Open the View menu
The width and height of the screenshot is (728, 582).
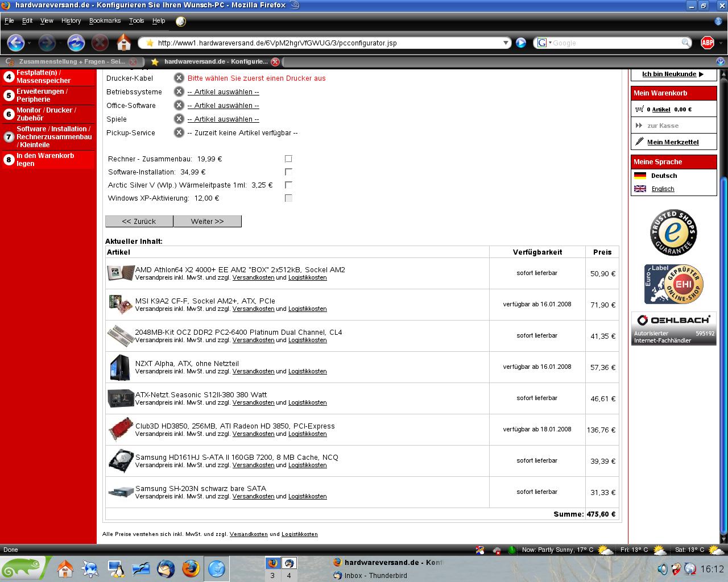47,20
